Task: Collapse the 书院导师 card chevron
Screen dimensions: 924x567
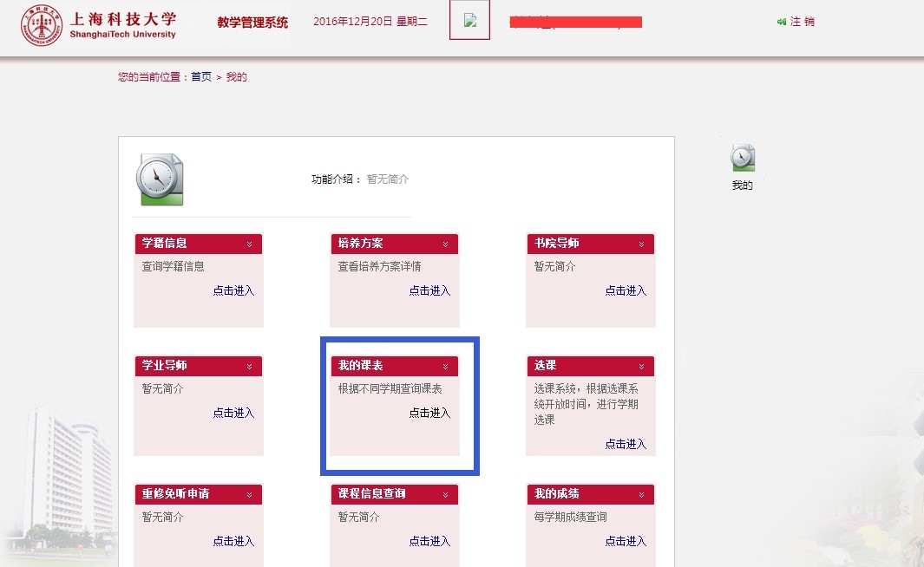Action: [641, 244]
